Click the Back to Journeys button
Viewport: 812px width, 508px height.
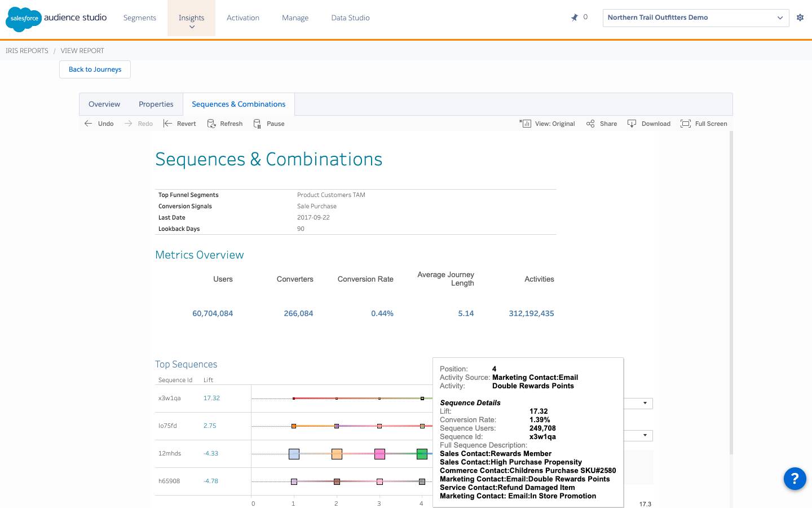(x=95, y=69)
